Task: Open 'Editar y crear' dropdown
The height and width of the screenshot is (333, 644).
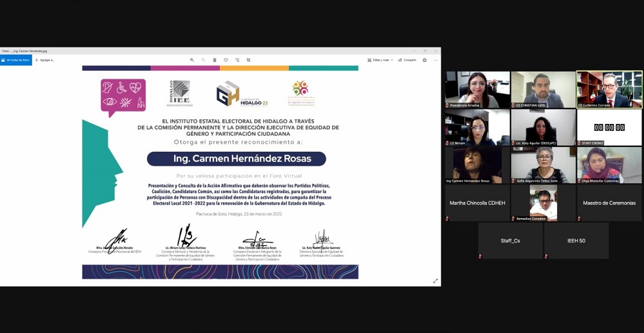Action: click(x=380, y=60)
